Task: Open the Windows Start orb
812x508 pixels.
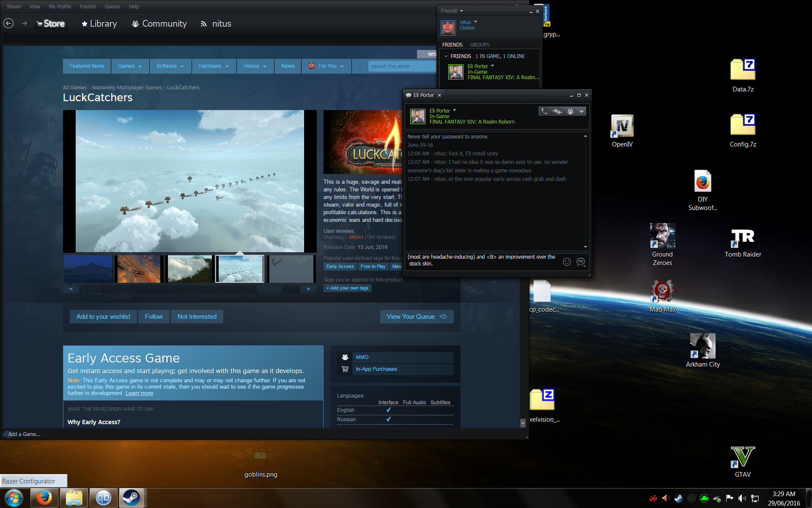Action: coord(14,498)
